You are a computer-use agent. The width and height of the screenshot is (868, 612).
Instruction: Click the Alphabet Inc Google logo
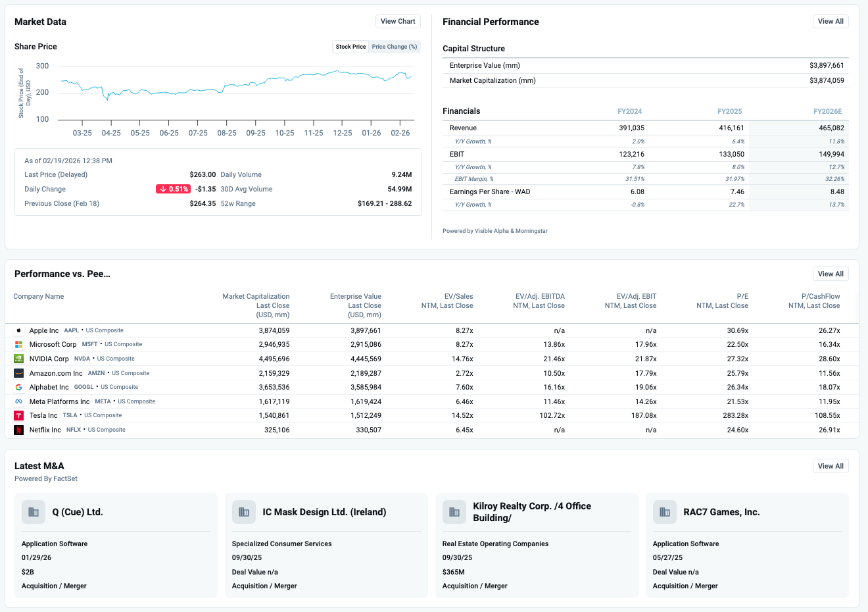19,388
